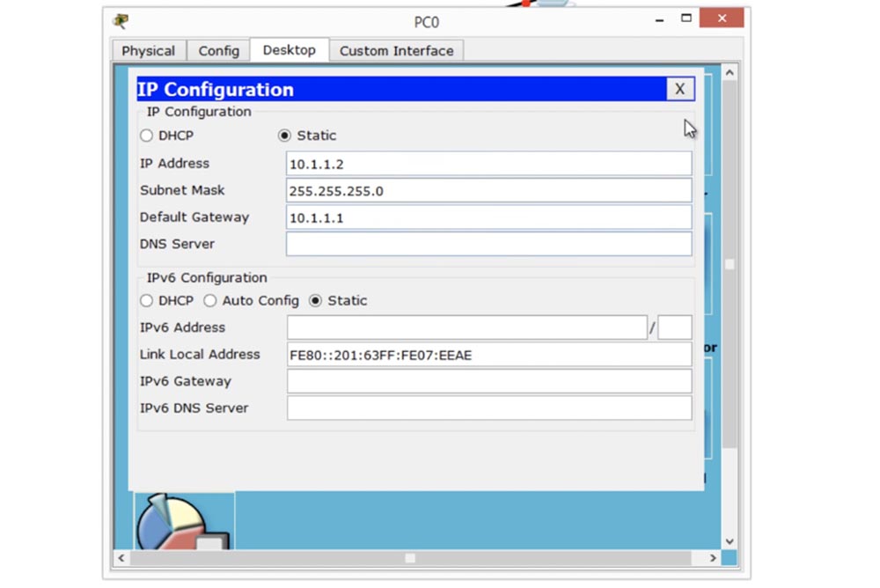Screen dimensions: 880x588
Task: Click the vertical scrollbar down arrow
Action: pyautogui.click(x=730, y=541)
